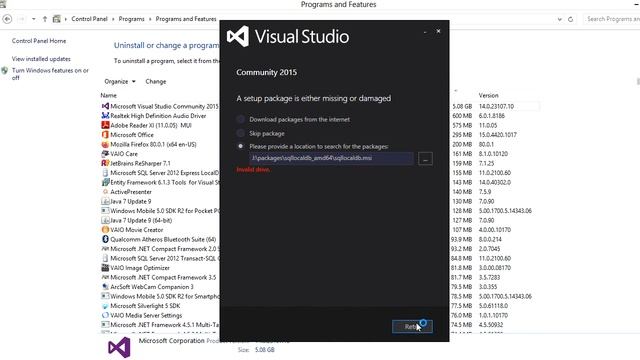Viewport: 640px width, 360px height.
Task: Click the Search Programs and Features box
Action: tap(611, 19)
